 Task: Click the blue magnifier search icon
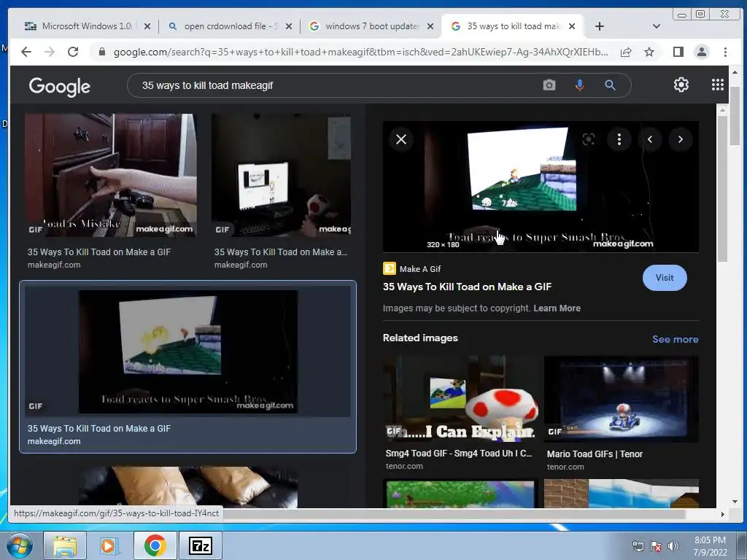click(611, 85)
